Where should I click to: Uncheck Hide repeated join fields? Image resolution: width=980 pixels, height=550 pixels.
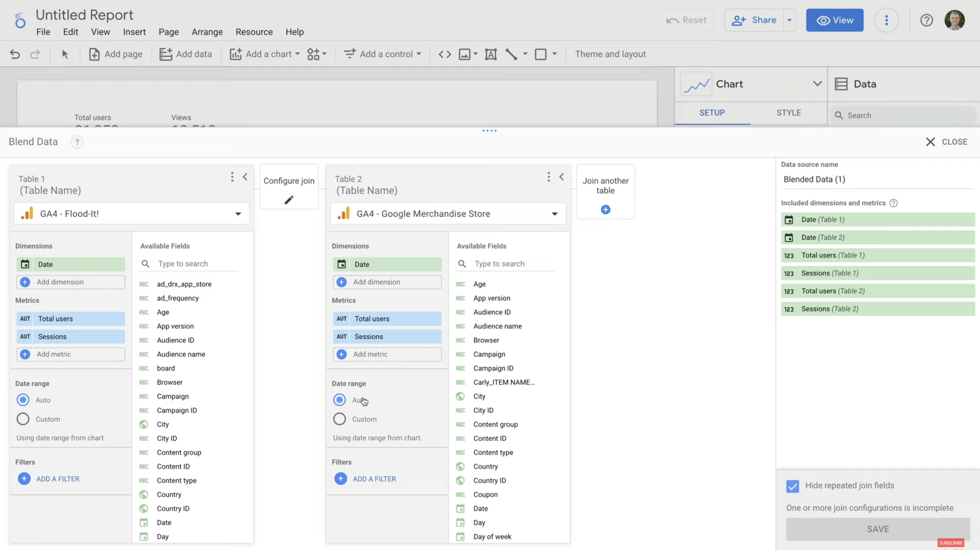click(x=792, y=486)
